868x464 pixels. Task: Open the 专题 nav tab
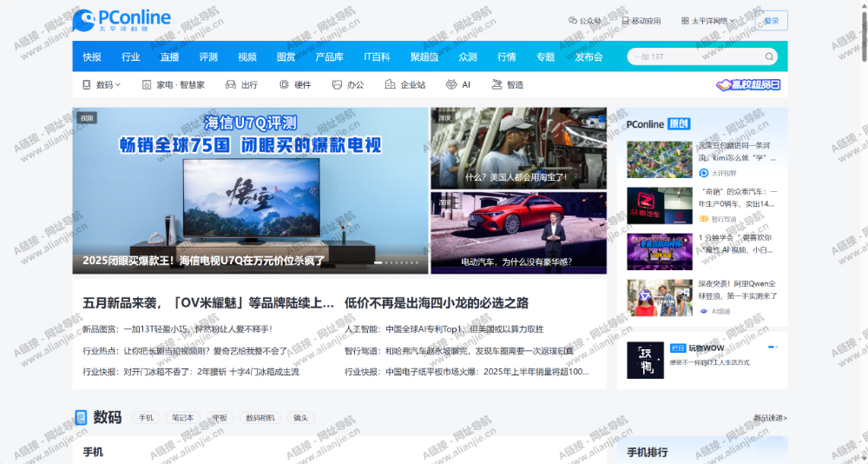545,56
